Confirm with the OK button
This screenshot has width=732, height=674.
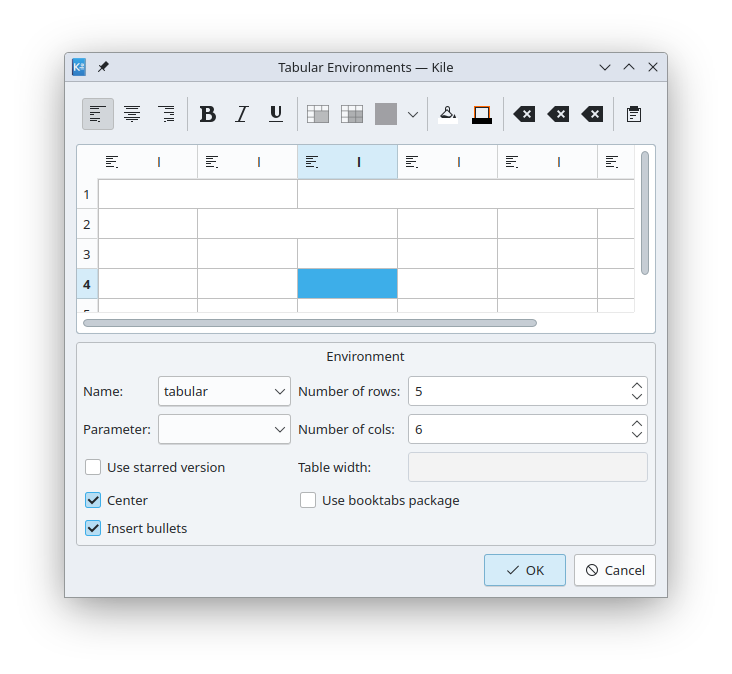[x=525, y=570]
